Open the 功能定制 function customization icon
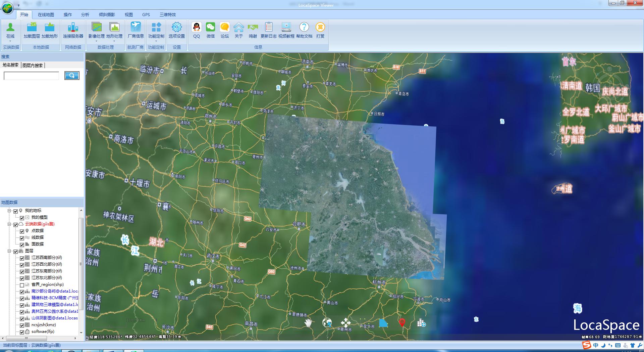This screenshot has height=352, width=644. (x=156, y=27)
